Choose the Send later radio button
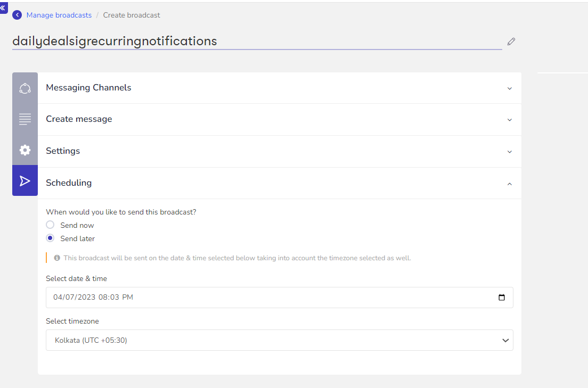 [50, 238]
